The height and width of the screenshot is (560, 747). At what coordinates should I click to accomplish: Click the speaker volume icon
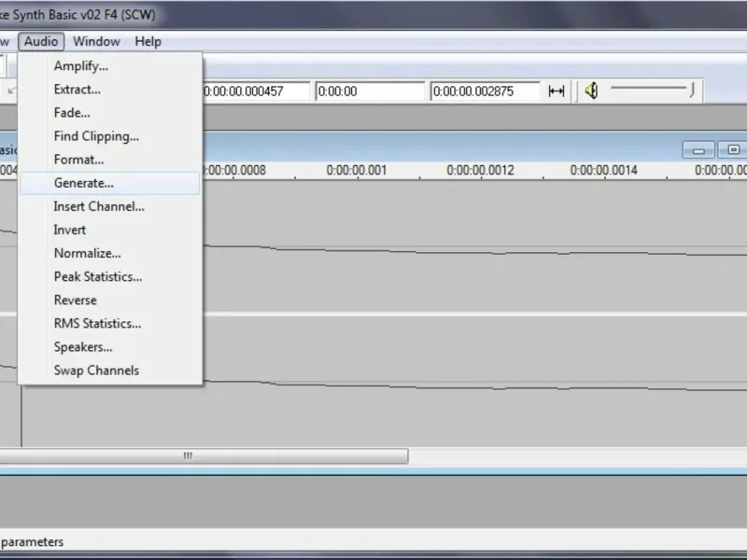click(x=591, y=91)
